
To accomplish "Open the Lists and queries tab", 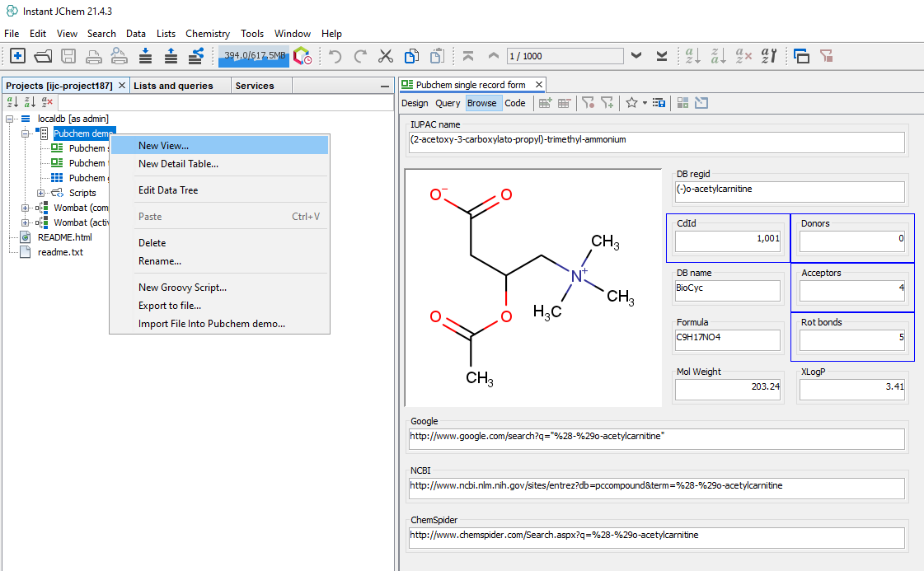I will click(173, 86).
